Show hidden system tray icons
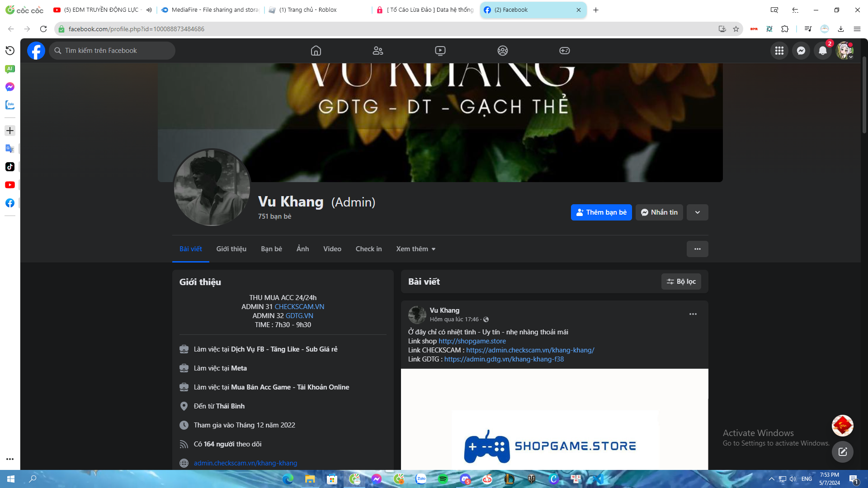The image size is (868, 488). click(772, 479)
